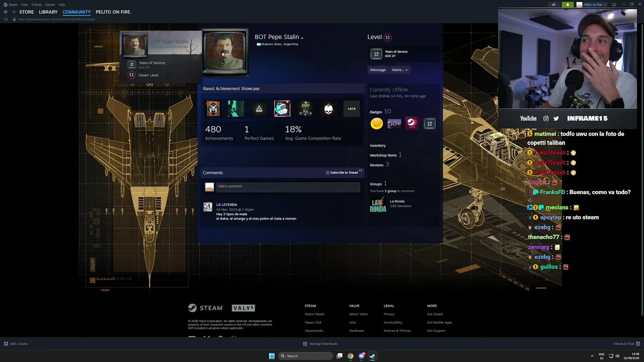Open the Badges link
644x362 pixels.
coord(376,112)
